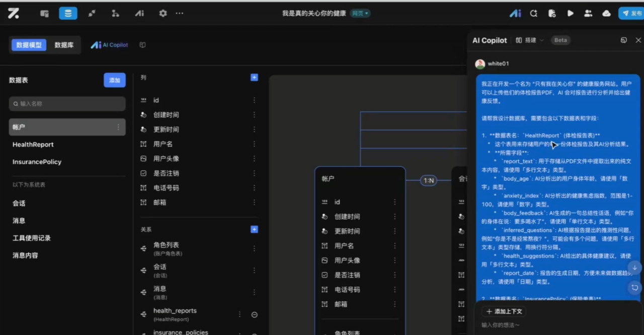Open the action flow plug icon
The height and width of the screenshot is (335, 644).
point(92,14)
